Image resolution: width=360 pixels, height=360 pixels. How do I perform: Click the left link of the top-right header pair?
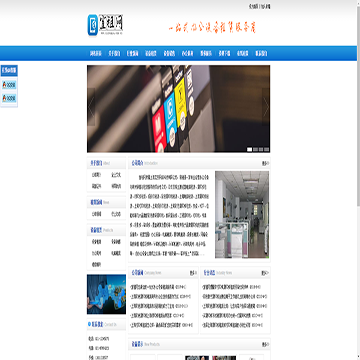click(x=253, y=6)
